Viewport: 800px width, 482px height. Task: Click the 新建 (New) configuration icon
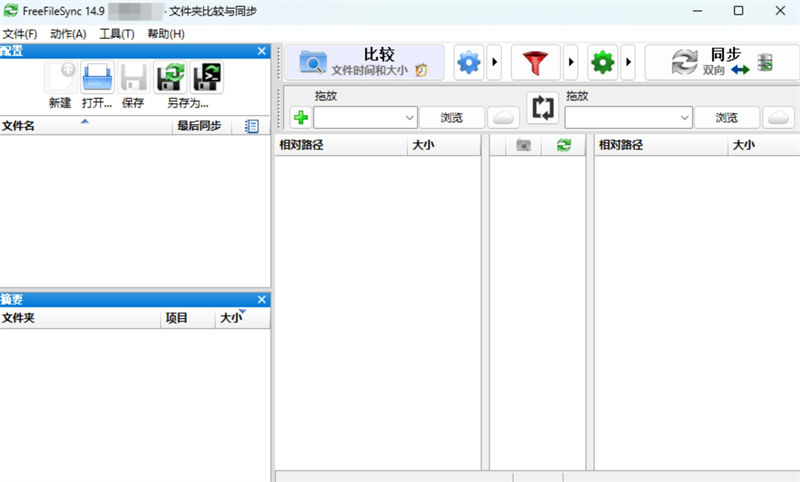tap(59, 78)
